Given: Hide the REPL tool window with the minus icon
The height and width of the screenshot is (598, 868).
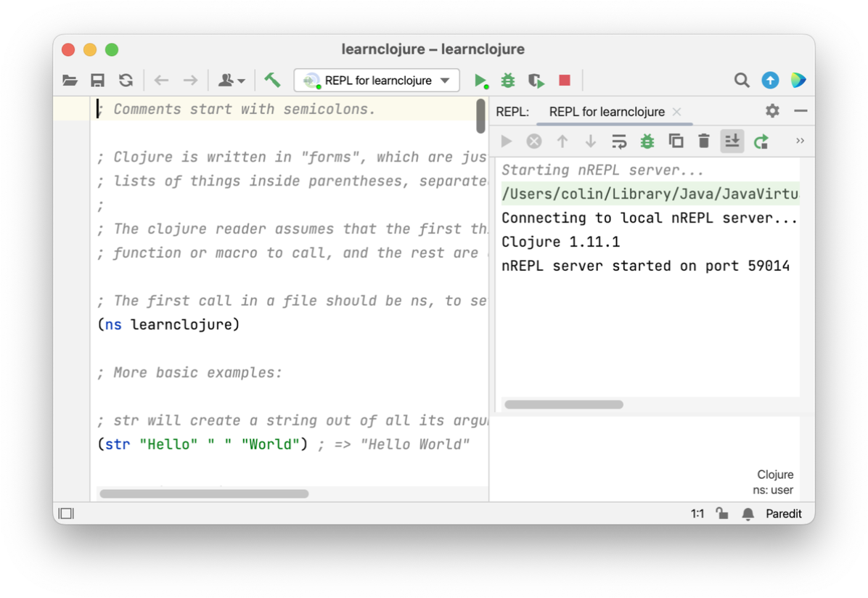Looking at the screenshot, I should 801,111.
